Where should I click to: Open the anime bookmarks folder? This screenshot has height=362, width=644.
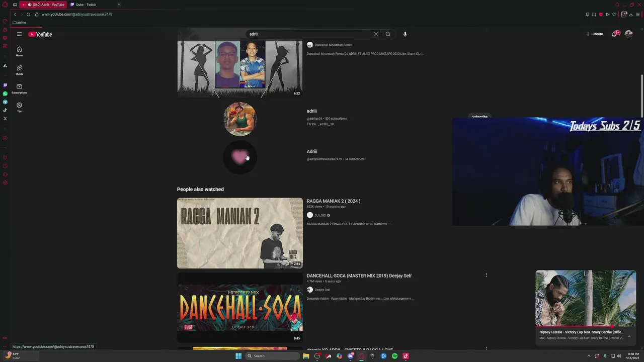point(19,23)
